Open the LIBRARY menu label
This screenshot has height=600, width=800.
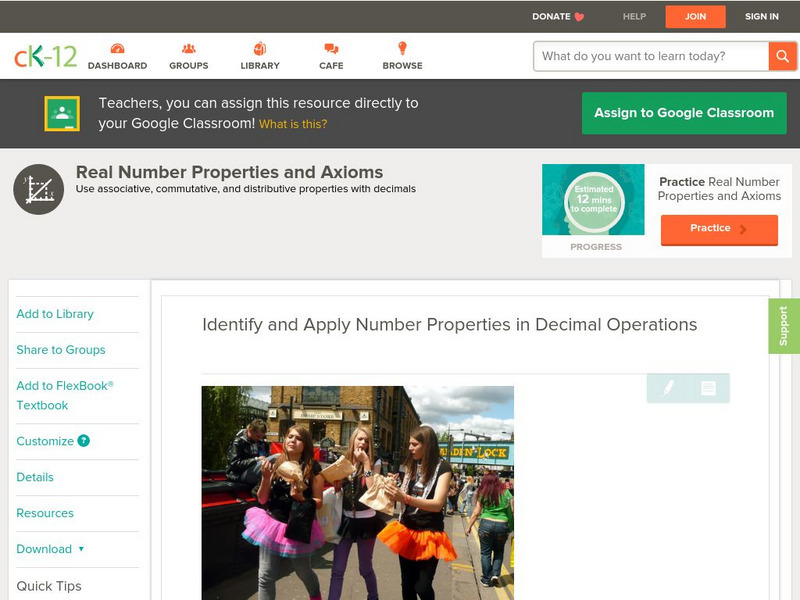260,66
